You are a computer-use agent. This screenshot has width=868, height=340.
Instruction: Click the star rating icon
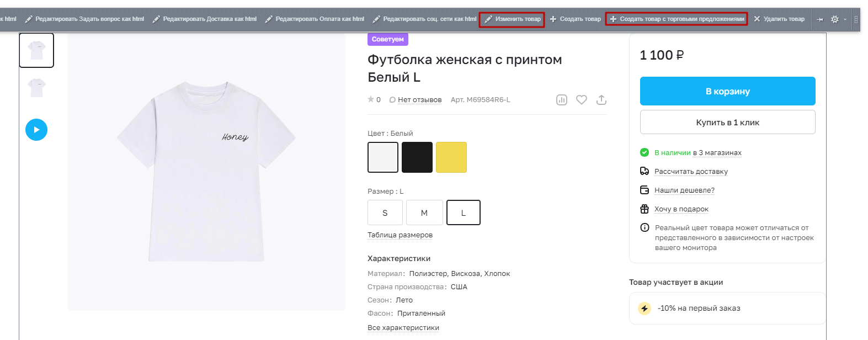(x=371, y=99)
